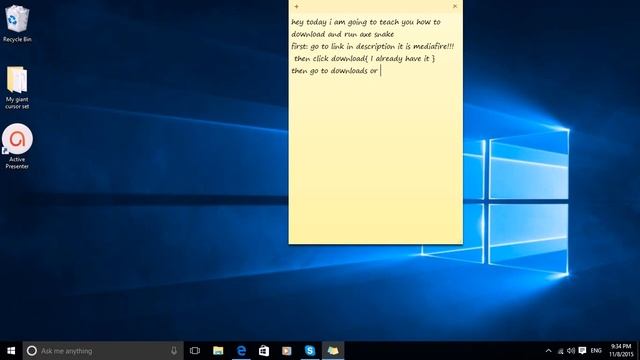Click the first note line starting 'hey today'
Image resolution: width=640 pixels, height=360 pixels.
[x=366, y=22]
